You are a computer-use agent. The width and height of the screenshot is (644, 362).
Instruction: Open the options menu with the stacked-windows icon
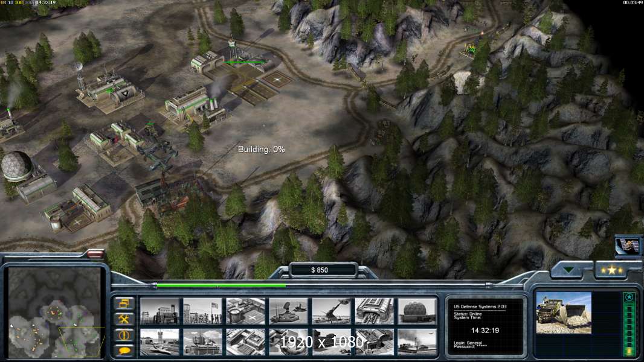click(124, 304)
